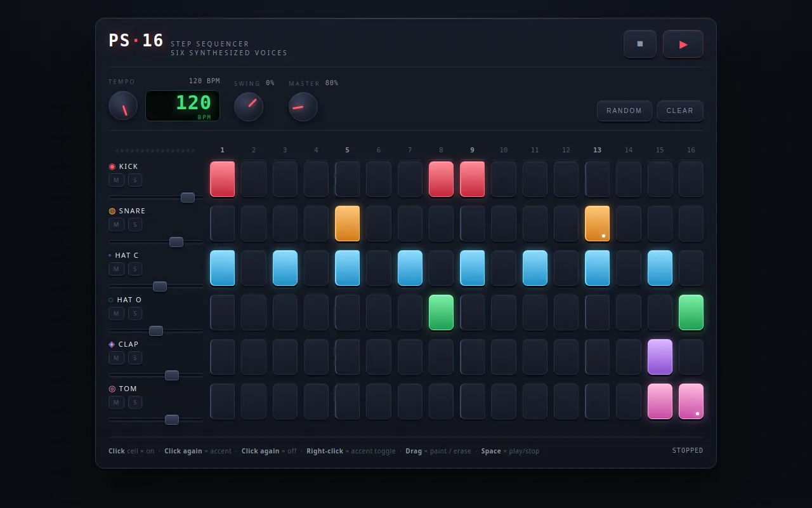The height and width of the screenshot is (508, 812).
Task: Click the SNARE track orange icon
Action: pyautogui.click(x=112, y=211)
